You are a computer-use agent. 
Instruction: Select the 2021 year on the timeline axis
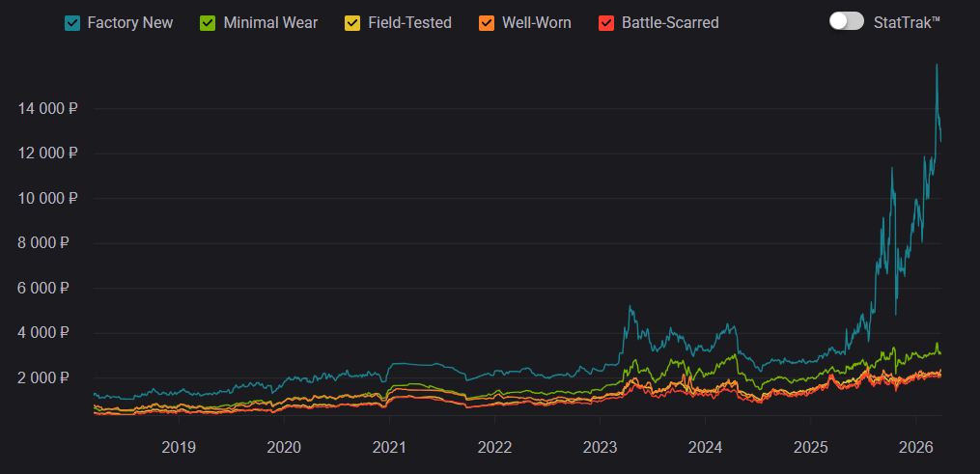pos(389,447)
